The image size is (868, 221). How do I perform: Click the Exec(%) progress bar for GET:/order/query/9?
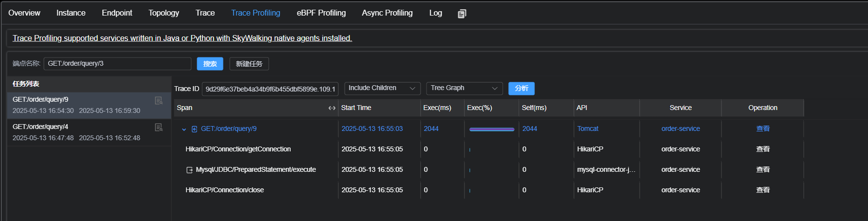(x=492, y=129)
